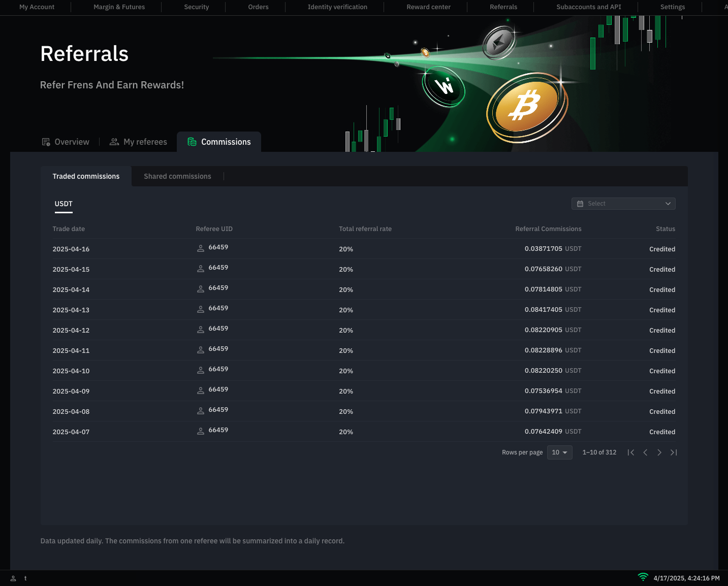
Task: Click user icon in 2025-04-16 row
Action: pos(201,248)
